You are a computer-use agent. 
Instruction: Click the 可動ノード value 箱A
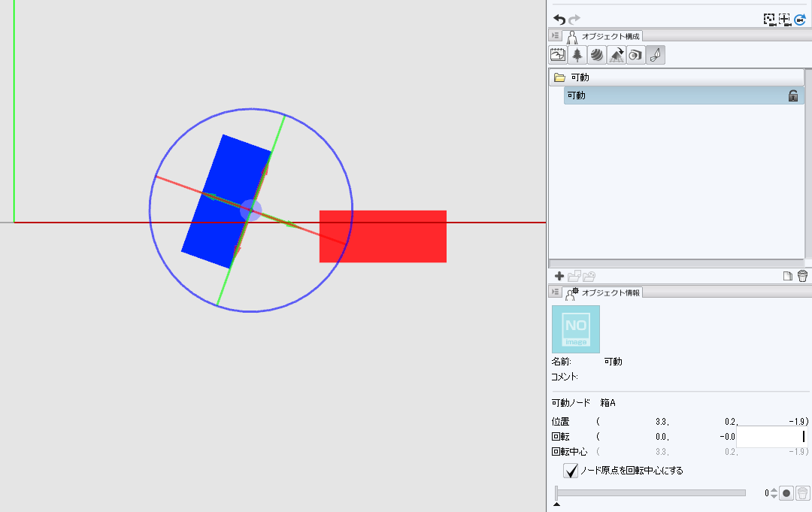608,402
